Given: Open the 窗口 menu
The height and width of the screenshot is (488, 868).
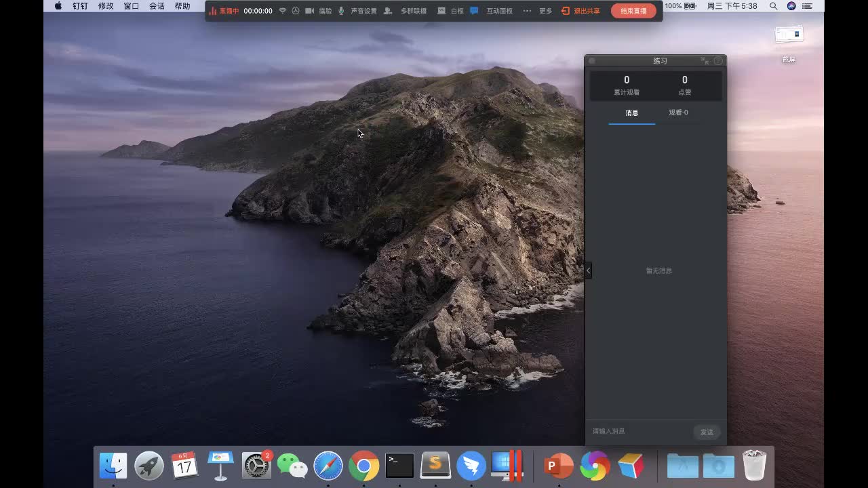Looking at the screenshot, I should tap(132, 6).
